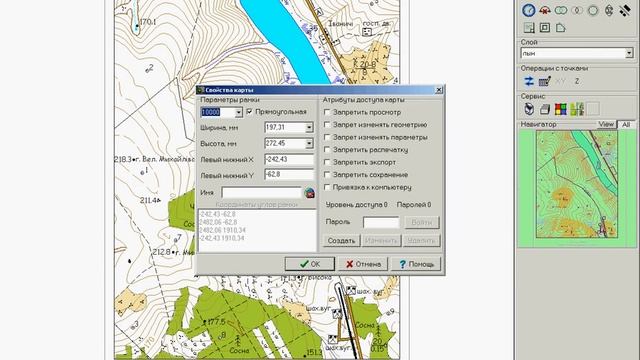Click the Ширина value 197.31 field

(x=285, y=128)
